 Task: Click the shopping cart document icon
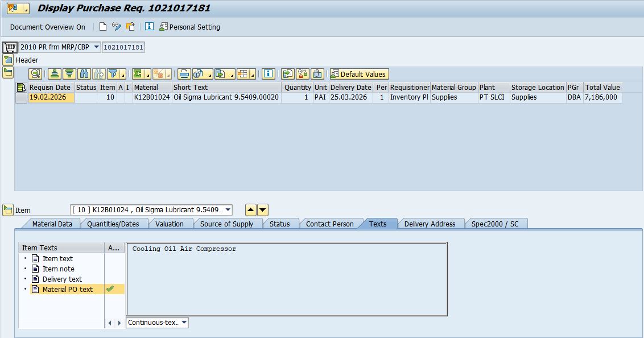pos(10,47)
